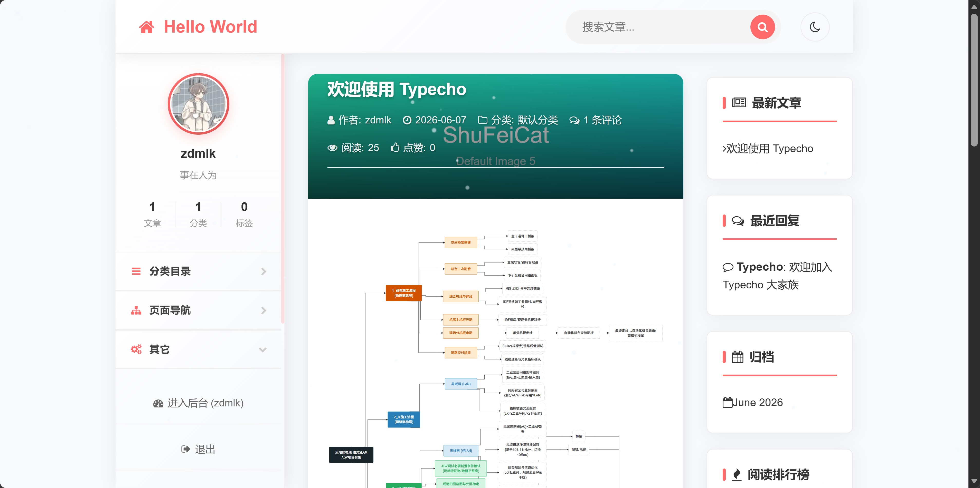Go to 进入后台 (zdmlk) admin link
The image size is (980, 488).
198,403
